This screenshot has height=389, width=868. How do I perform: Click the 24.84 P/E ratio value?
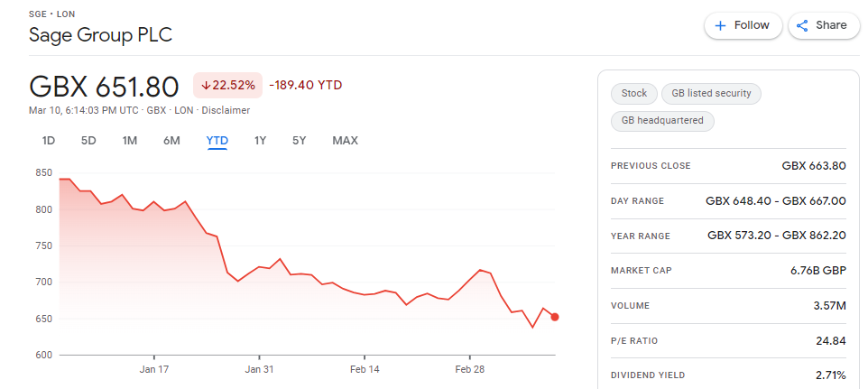click(x=831, y=341)
